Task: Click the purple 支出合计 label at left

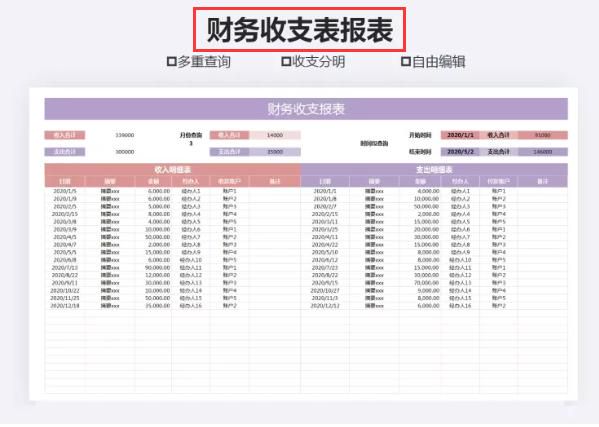Action: pos(65,152)
